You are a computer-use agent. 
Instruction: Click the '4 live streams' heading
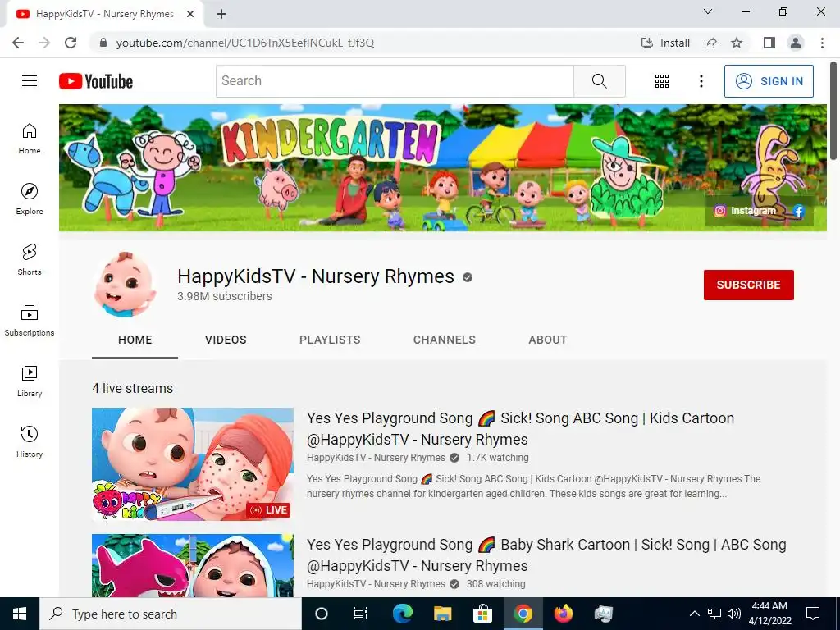pyautogui.click(x=132, y=388)
